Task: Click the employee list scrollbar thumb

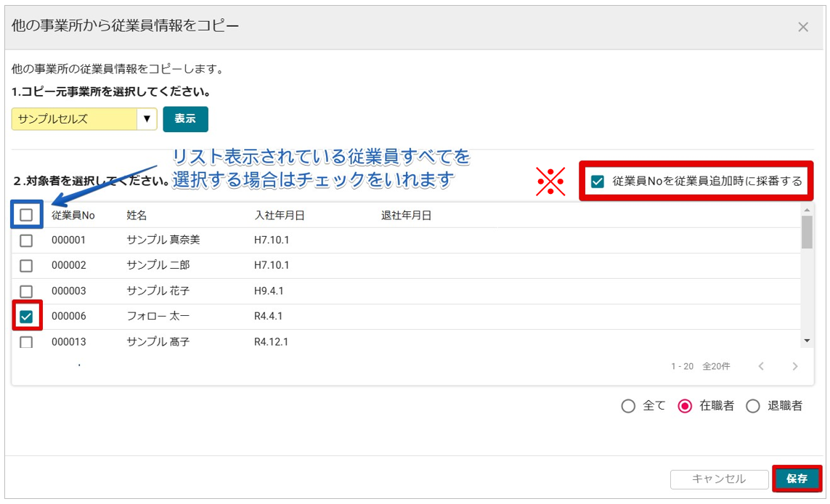Action: click(807, 232)
